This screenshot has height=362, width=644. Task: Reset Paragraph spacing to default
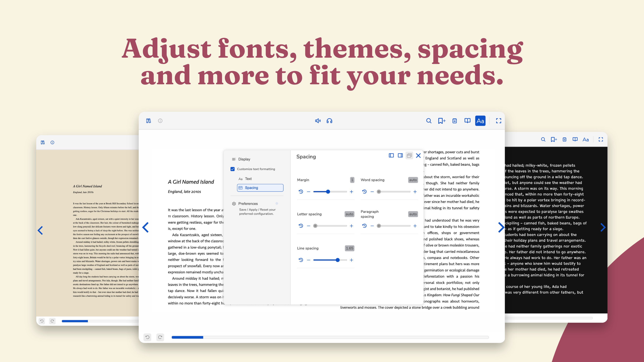364,226
